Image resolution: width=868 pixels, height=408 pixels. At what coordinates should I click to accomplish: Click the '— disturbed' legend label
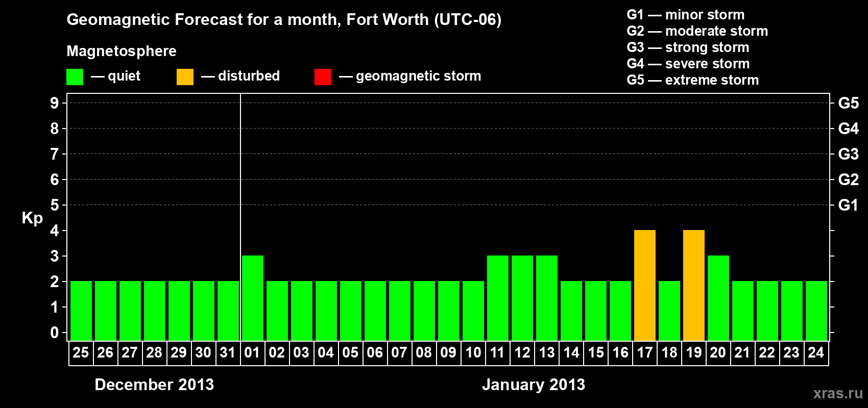pos(240,76)
